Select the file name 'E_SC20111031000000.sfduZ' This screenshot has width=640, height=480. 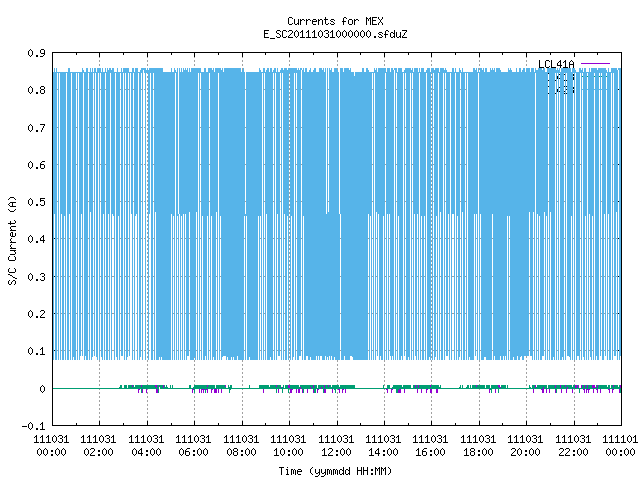coord(335,34)
